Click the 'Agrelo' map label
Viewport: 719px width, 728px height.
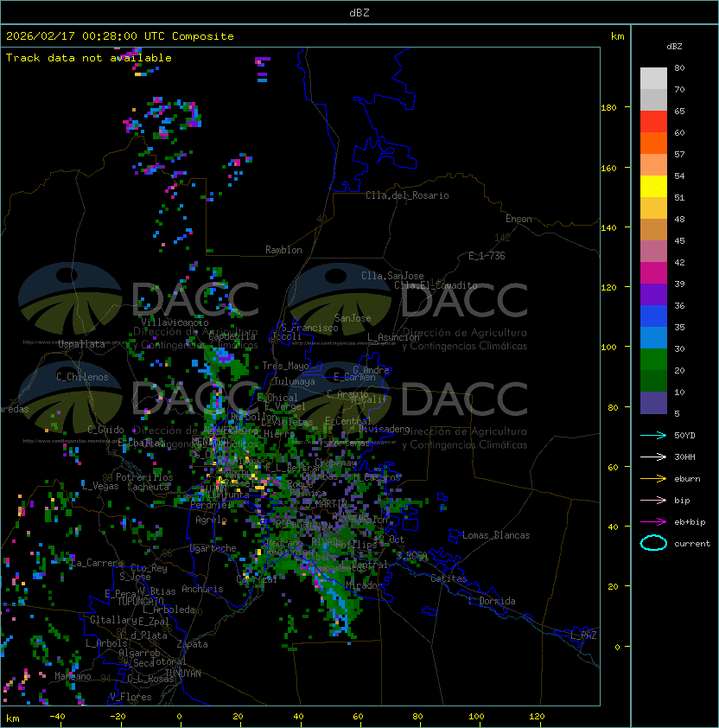coord(211,520)
